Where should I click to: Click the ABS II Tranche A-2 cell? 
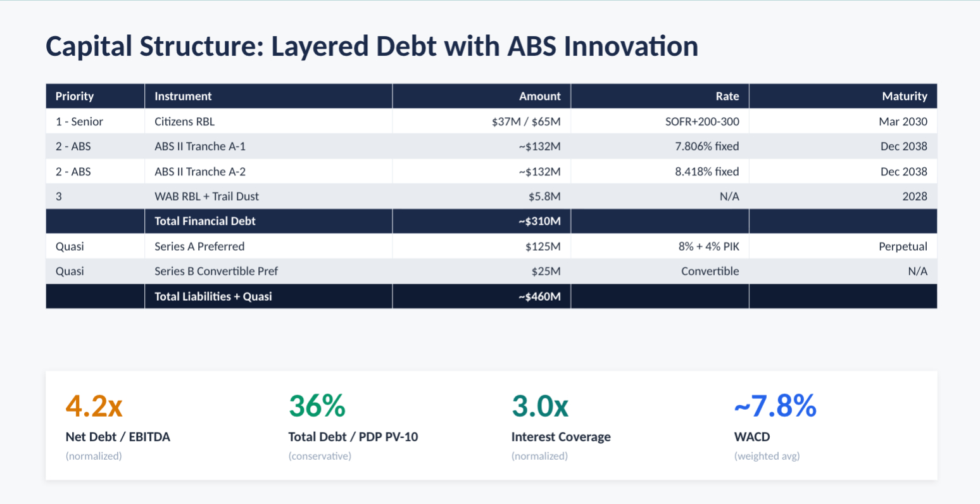(200, 172)
